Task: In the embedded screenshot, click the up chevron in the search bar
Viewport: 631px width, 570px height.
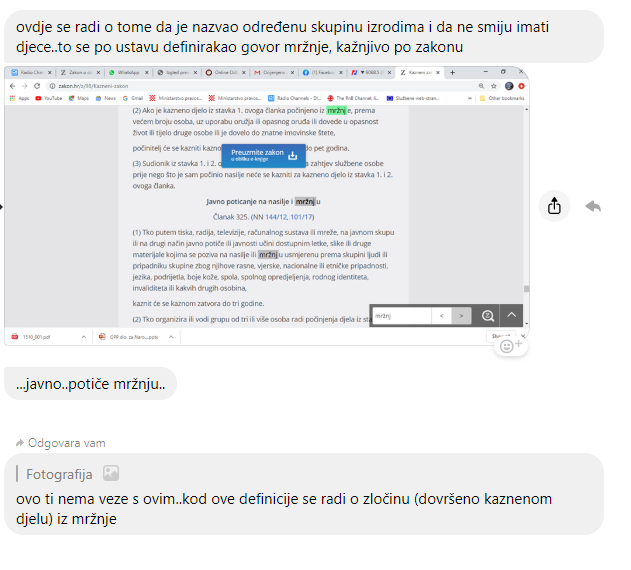Action: (511, 315)
